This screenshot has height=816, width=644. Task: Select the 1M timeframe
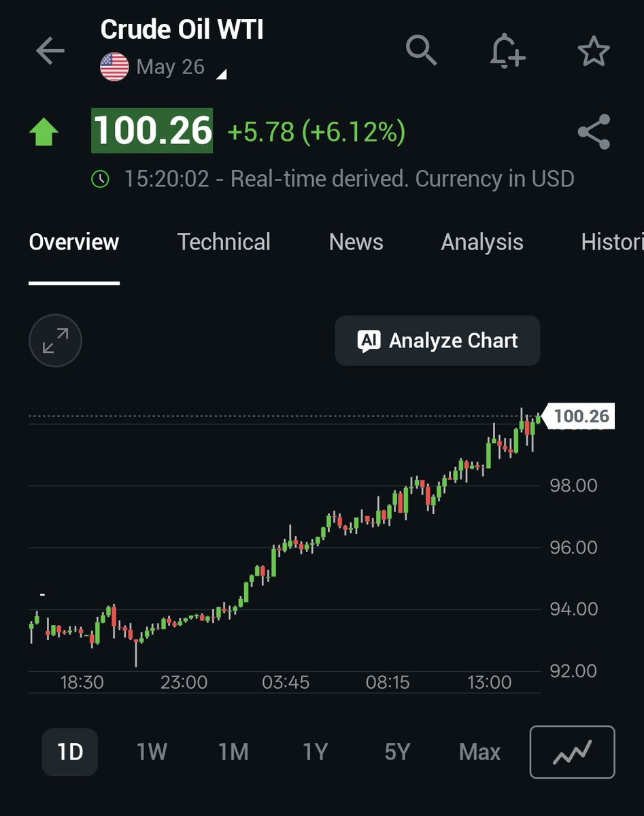click(x=233, y=752)
